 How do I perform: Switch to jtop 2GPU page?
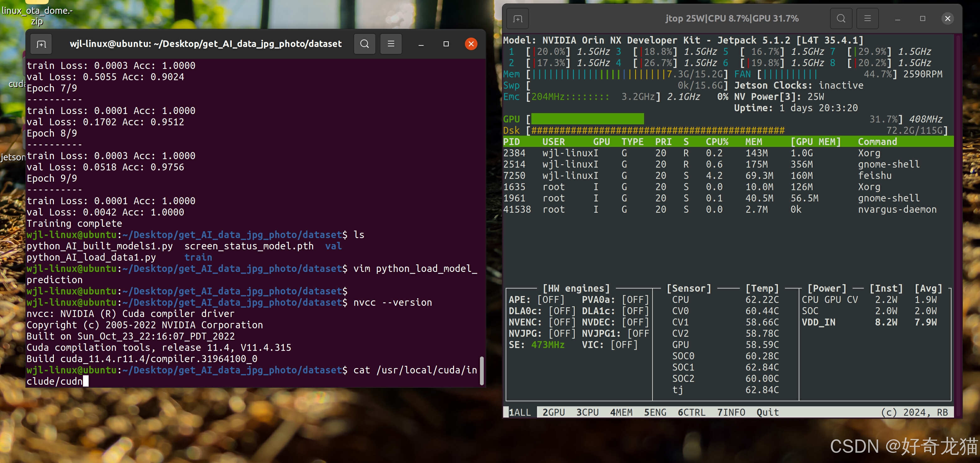coord(554,412)
